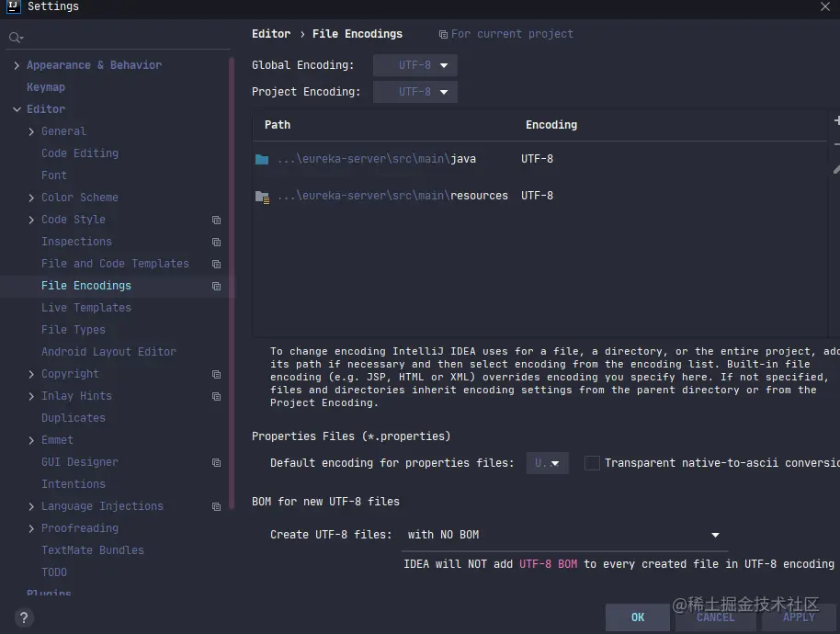The width and height of the screenshot is (840, 634).
Task: Click the settings tree vertical scrollbar
Action: (232, 284)
